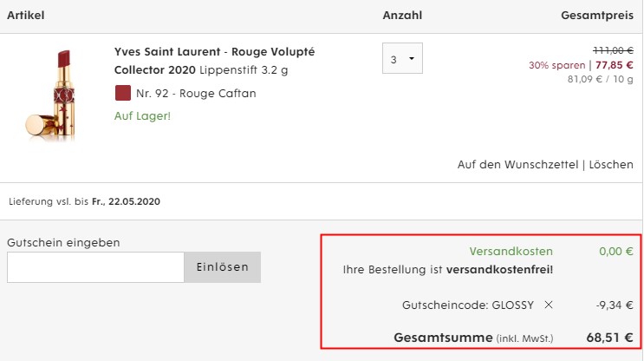Click the Versandkosten label
This screenshot has height=361, width=644.
(x=511, y=251)
